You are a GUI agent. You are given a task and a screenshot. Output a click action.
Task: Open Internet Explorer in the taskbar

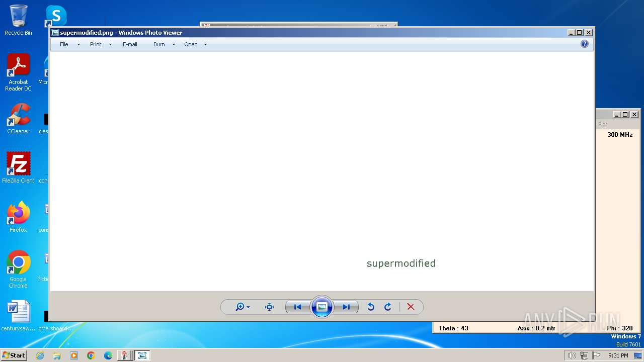click(40, 355)
